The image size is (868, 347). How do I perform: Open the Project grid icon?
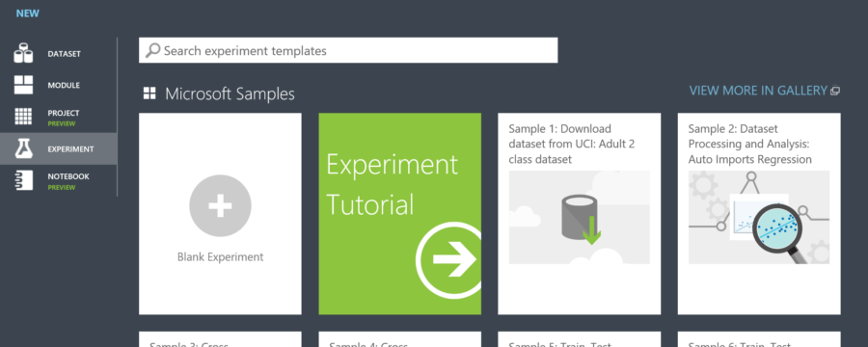[23, 117]
